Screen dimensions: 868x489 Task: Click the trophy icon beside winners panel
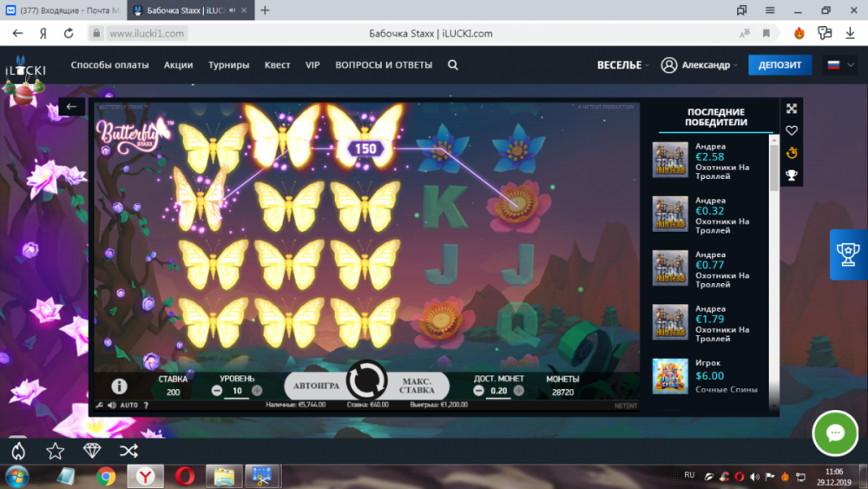(792, 176)
